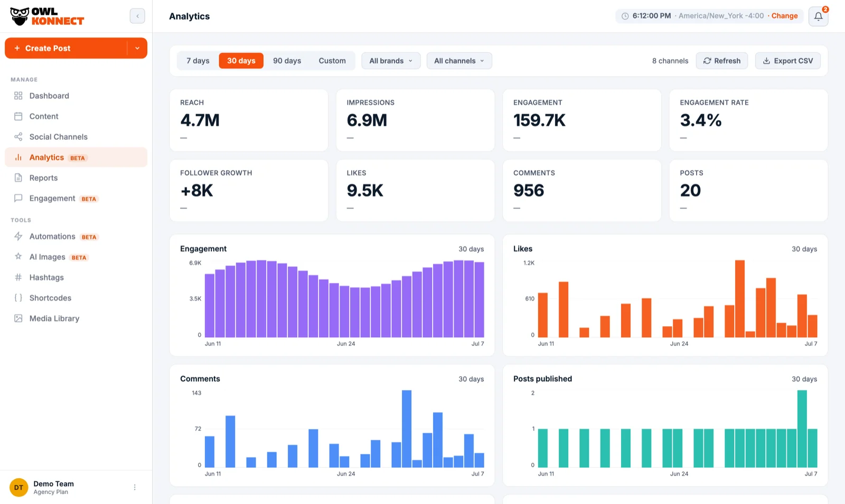845x504 pixels.
Task: Open the notifications bell
Action: click(818, 16)
